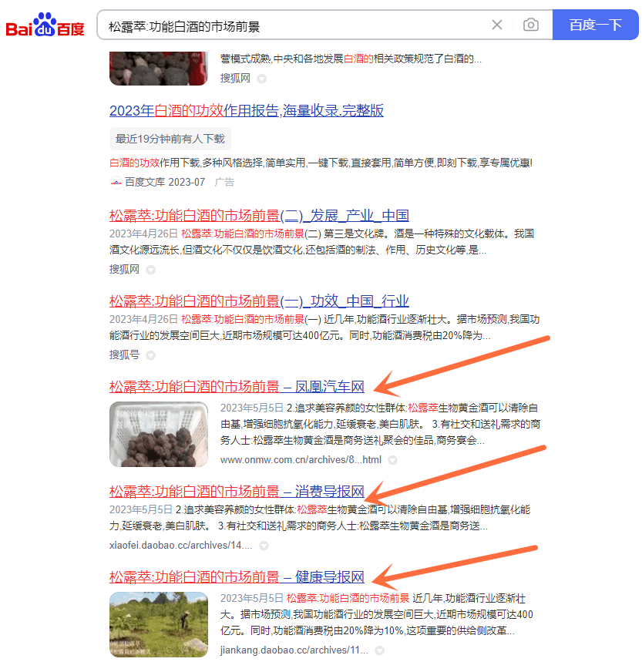Open the truffle thumbnail in the top result

click(159, 69)
